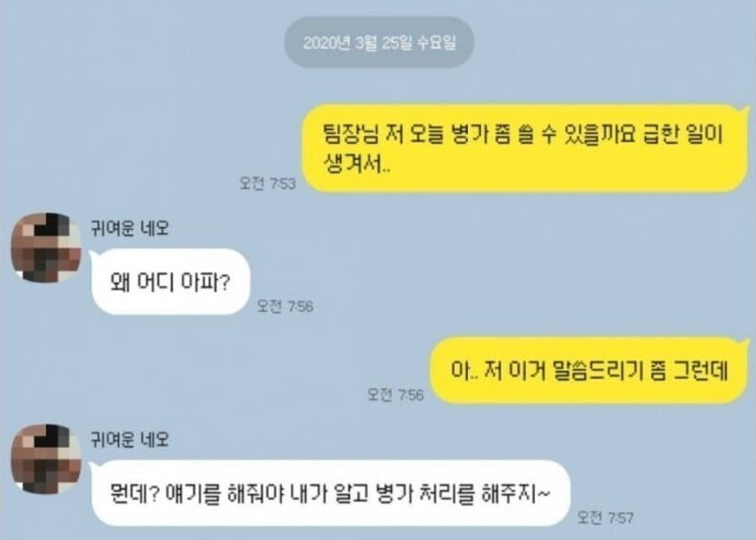Screen dimensions: 756x540
Task: Tap sender name 귀여운 네오 above '왜 어디 아파?'
Action: [x=130, y=227]
